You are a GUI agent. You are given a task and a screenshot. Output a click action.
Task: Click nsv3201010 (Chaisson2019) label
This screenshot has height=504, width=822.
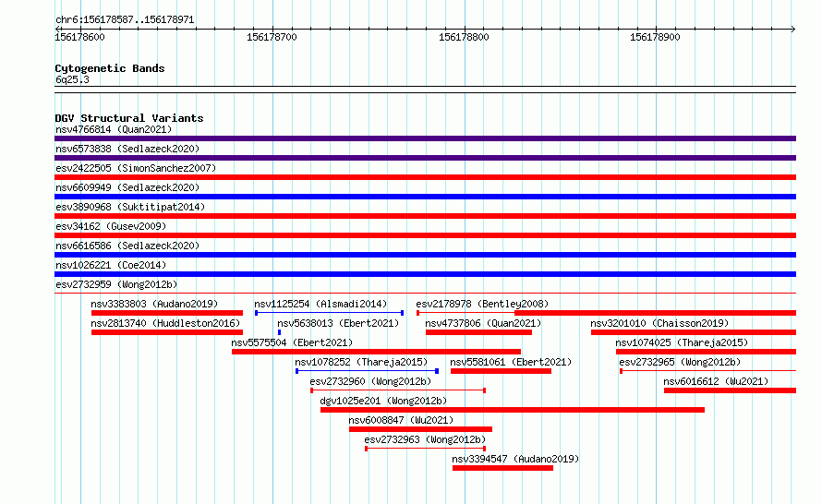(x=659, y=323)
